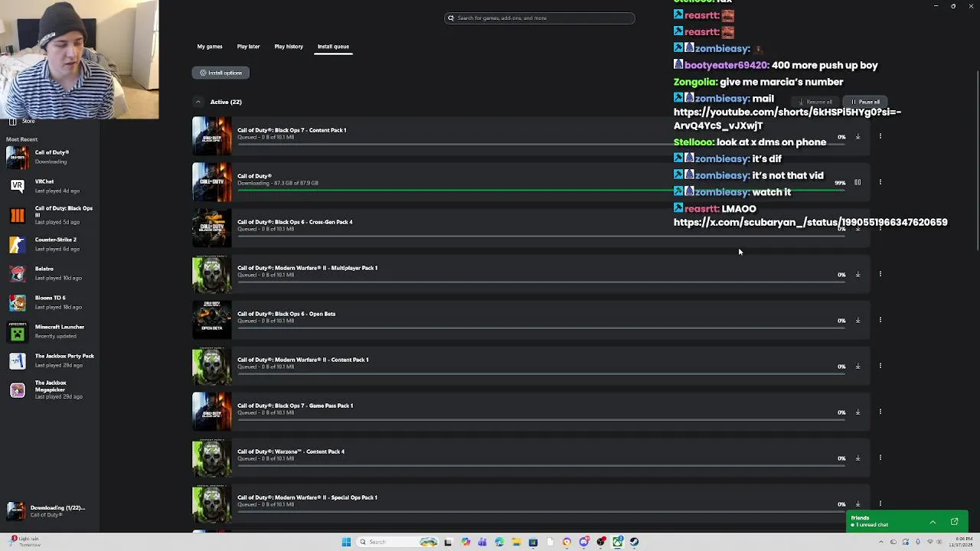Start download of Black Ops 7 Content Pack 1
The width and height of the screenshot is (980, 551).
(x=857, y=137)
